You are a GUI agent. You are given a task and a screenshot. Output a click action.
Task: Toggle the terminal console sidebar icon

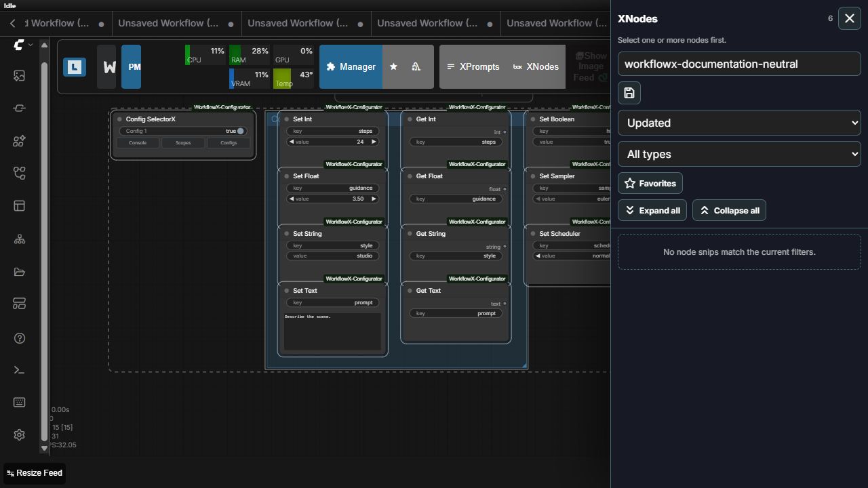(20, 370)
